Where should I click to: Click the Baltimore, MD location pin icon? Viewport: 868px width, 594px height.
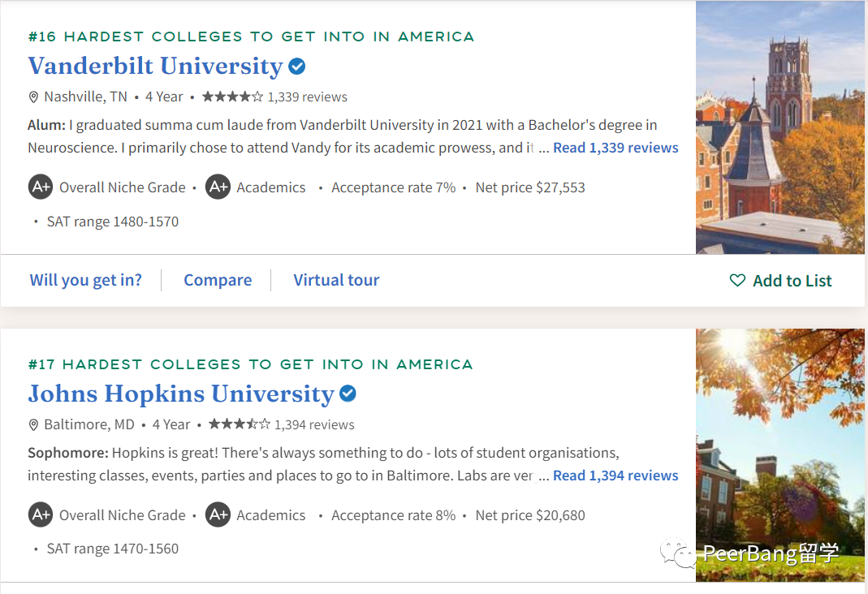coord(33,425)
